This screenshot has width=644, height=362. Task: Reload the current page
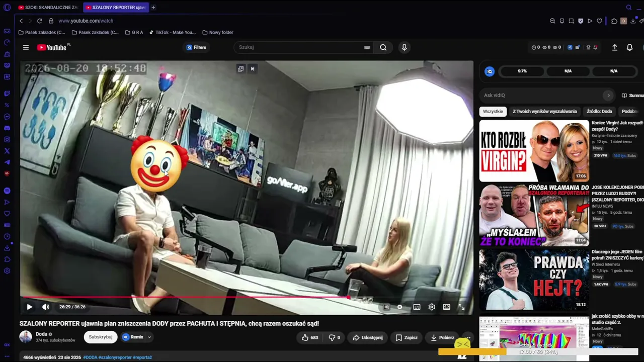click(40, 21)
